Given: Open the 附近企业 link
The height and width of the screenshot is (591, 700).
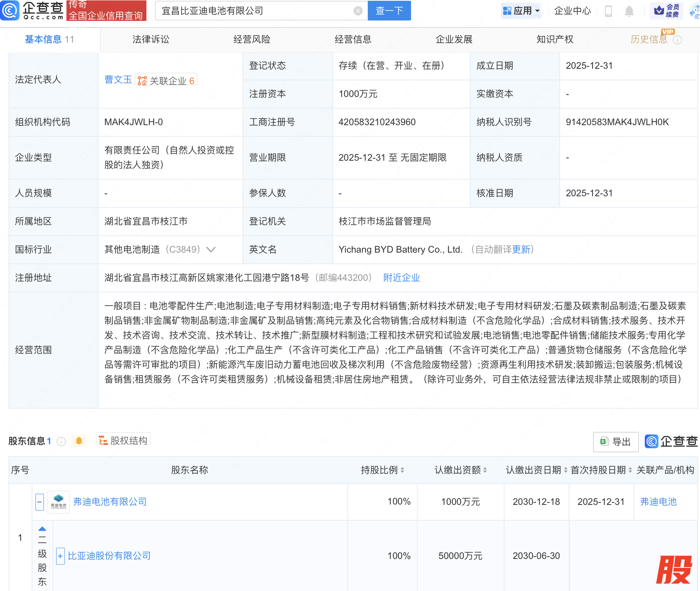Looking at the screenshot, I should pyautogui.click(x=401, y=278).
